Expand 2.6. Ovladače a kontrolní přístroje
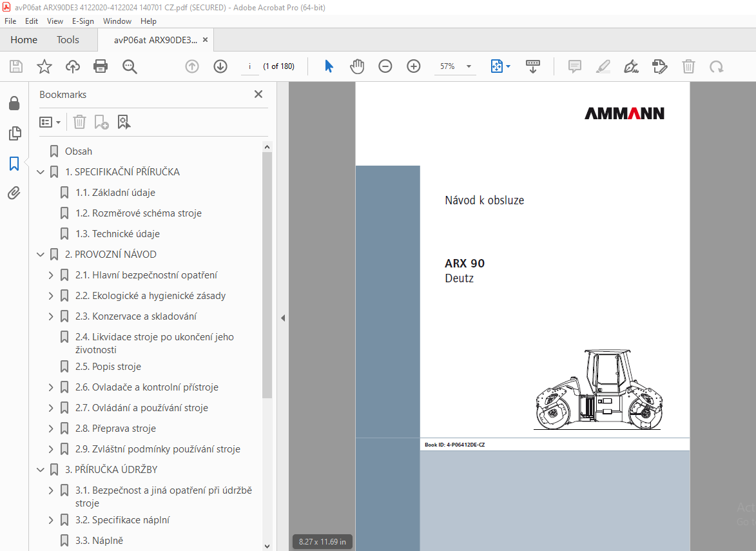 pos(51,387)
